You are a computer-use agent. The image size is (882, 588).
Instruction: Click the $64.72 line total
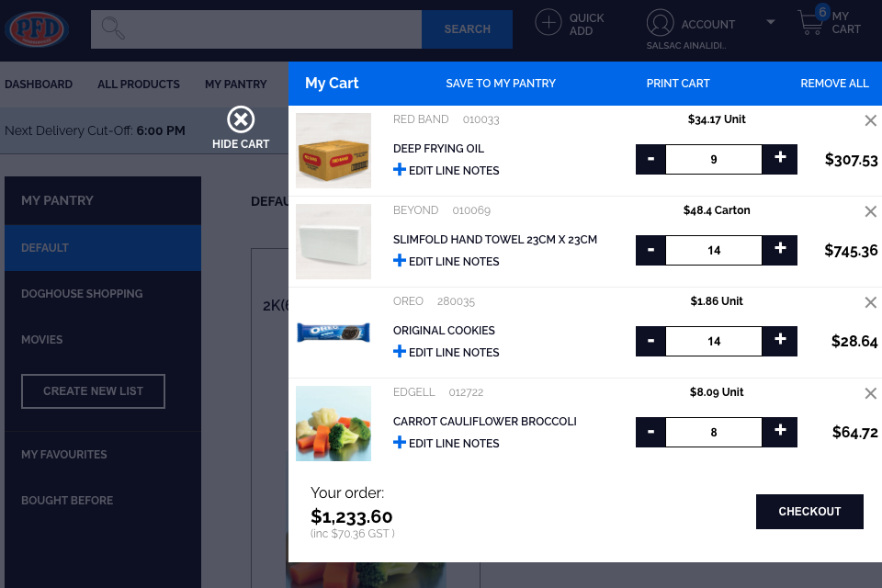click(855, 432)
